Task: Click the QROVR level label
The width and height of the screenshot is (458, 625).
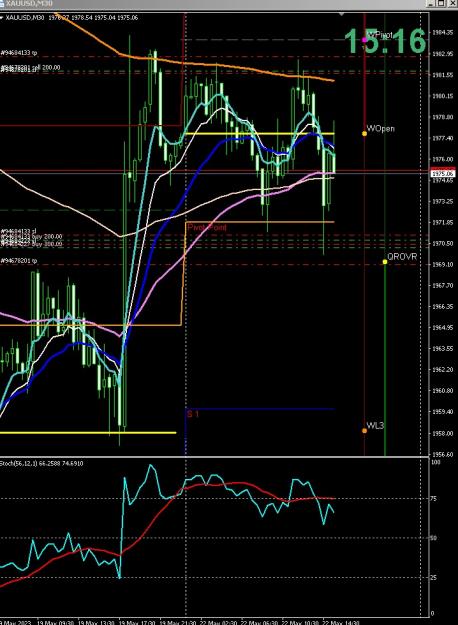Action: [x=402, y=257]
